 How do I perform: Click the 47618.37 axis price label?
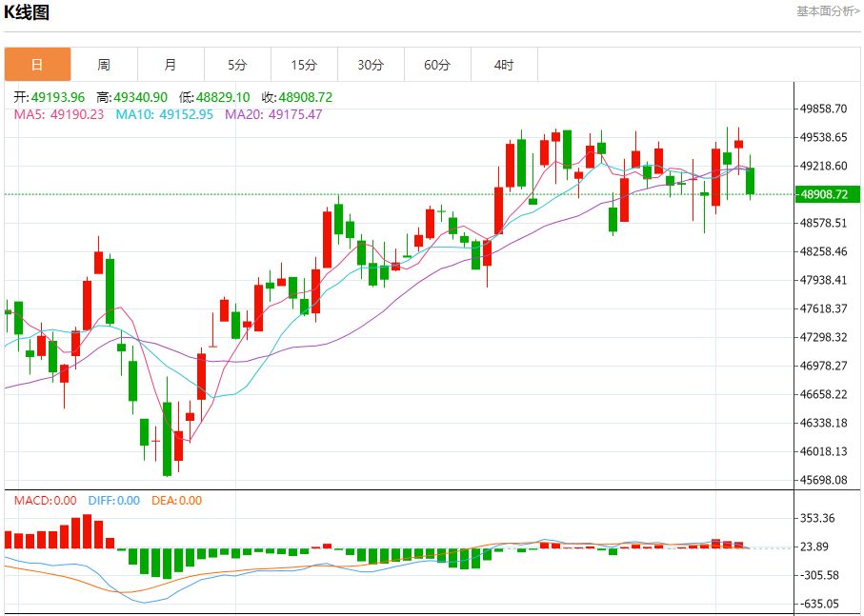tap(824, 308)
